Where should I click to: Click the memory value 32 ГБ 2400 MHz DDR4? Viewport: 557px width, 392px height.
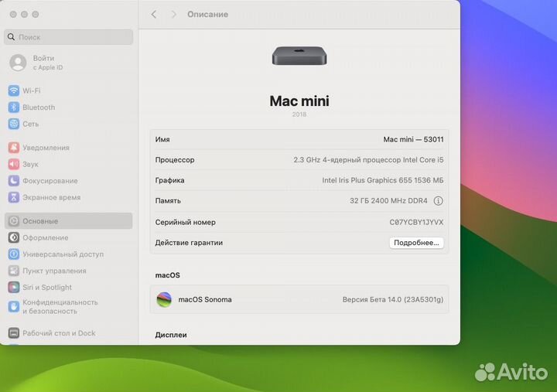tap(388, 201)
